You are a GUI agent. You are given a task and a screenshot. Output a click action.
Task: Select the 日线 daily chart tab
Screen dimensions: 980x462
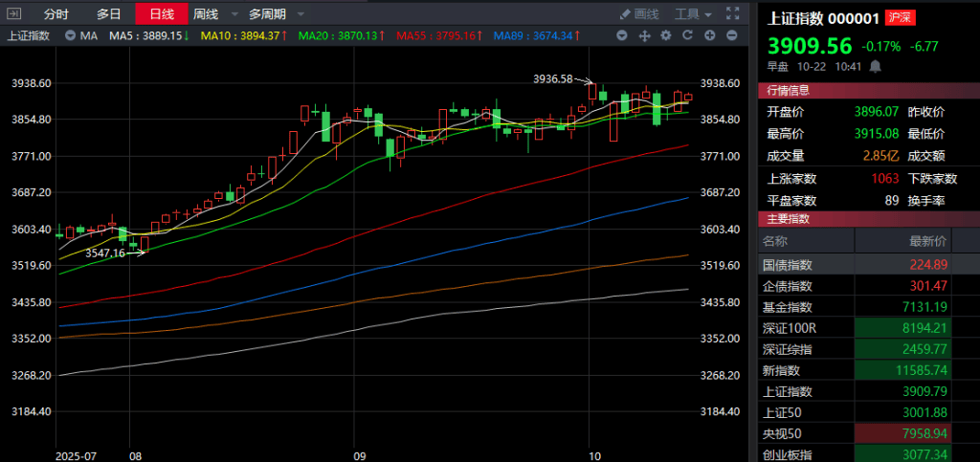[161, 14]
